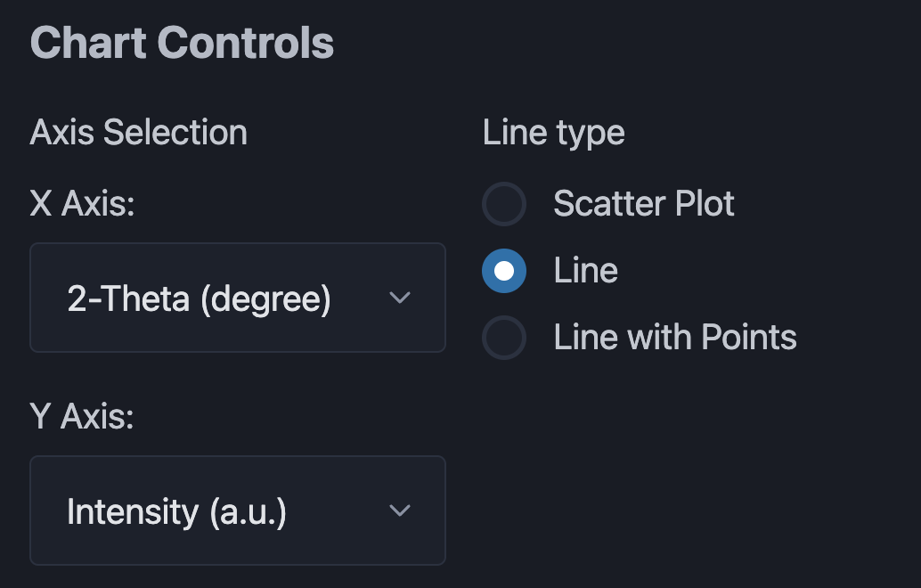Select the Scatter Plot radio button
This screenshot has height=588, width=921.
(x=504, y=204)
